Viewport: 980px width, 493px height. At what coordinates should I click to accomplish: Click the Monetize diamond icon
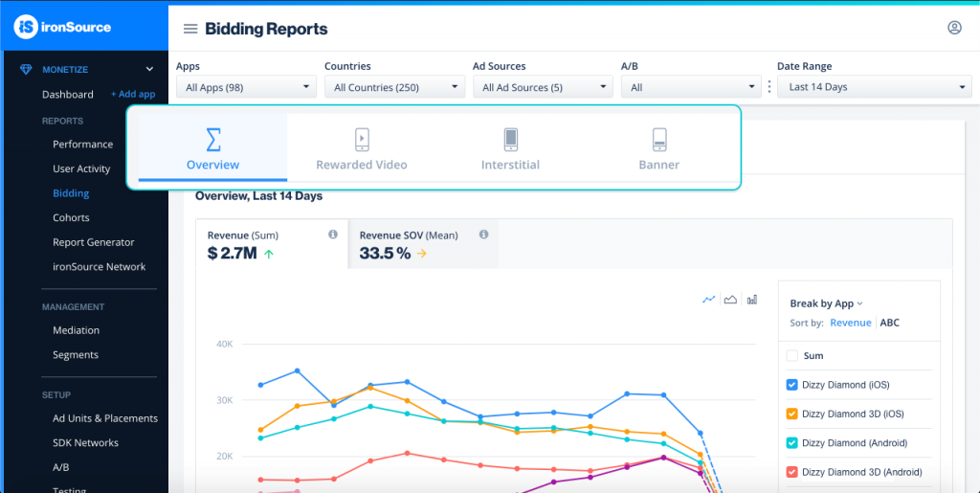click(x=26, y=69)
